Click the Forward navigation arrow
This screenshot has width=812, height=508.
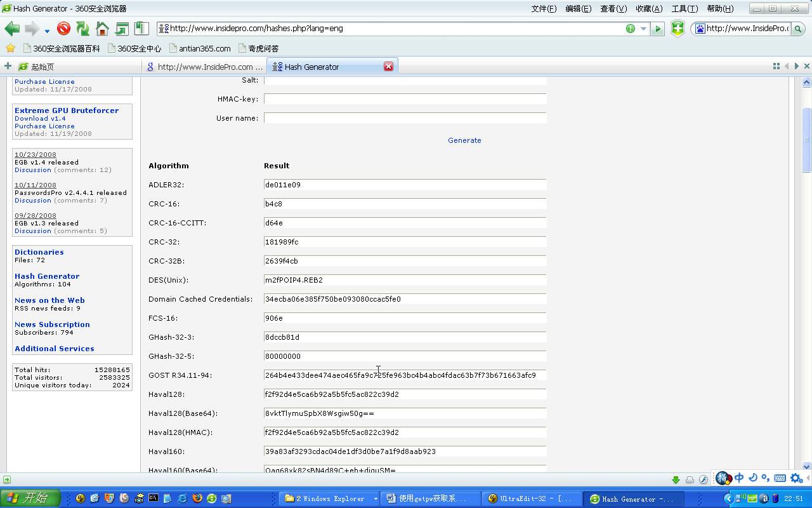[32, 29]
